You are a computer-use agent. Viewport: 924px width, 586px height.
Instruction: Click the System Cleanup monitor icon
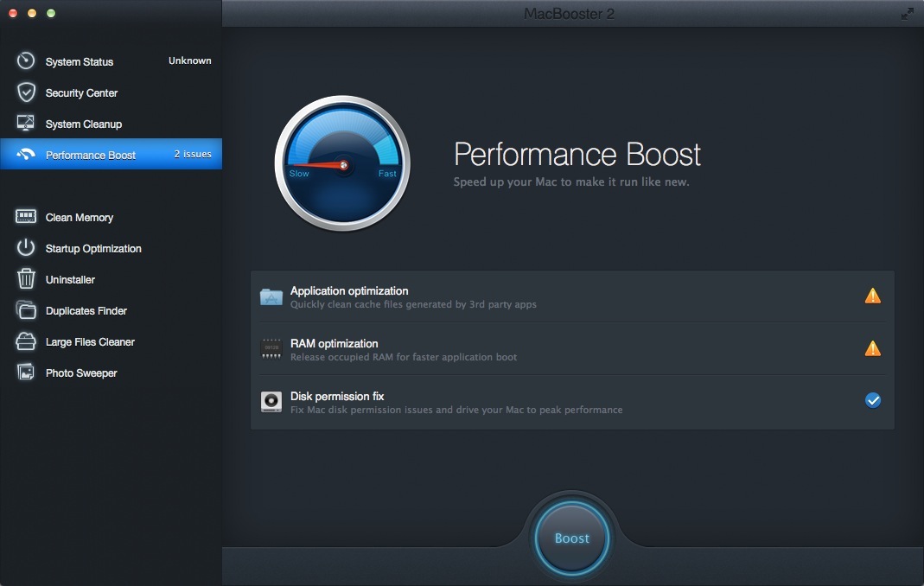tap(26, 124)
